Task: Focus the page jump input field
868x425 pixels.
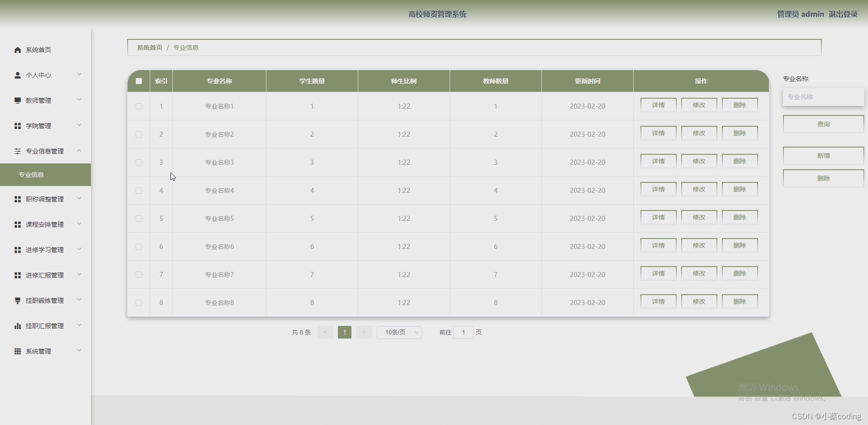Action: [463, 332]
